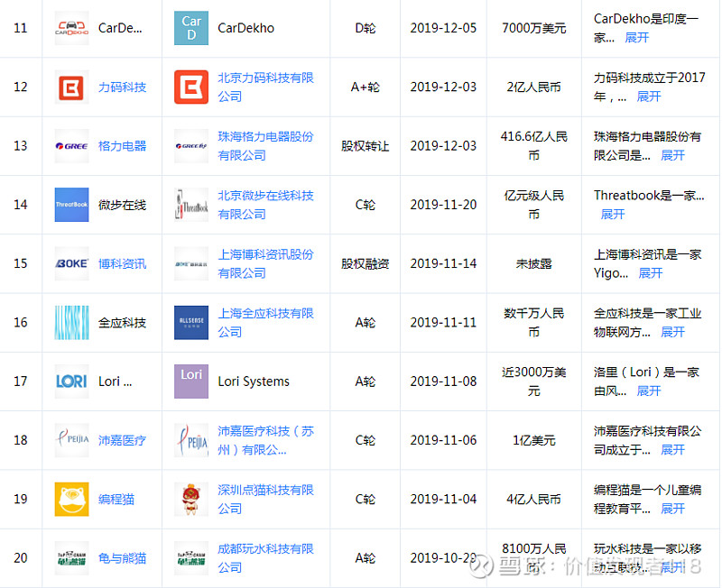Click the GREE project logo in row 13
The height and width of the screenshot is (588, 722).
(x=71, y=146)
